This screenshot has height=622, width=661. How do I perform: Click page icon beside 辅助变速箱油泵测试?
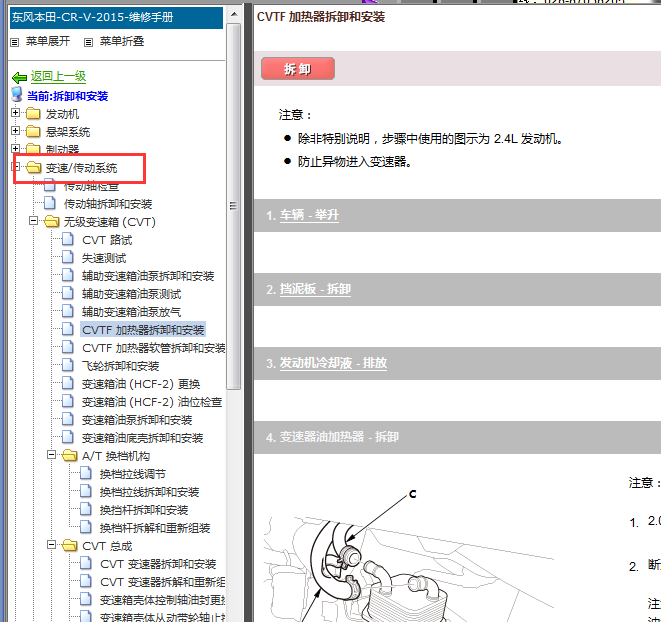coord(68,293)
